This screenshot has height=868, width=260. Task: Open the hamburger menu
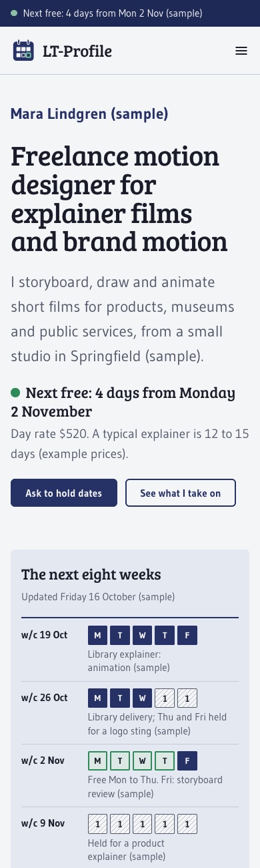click(x=241, y=51)
